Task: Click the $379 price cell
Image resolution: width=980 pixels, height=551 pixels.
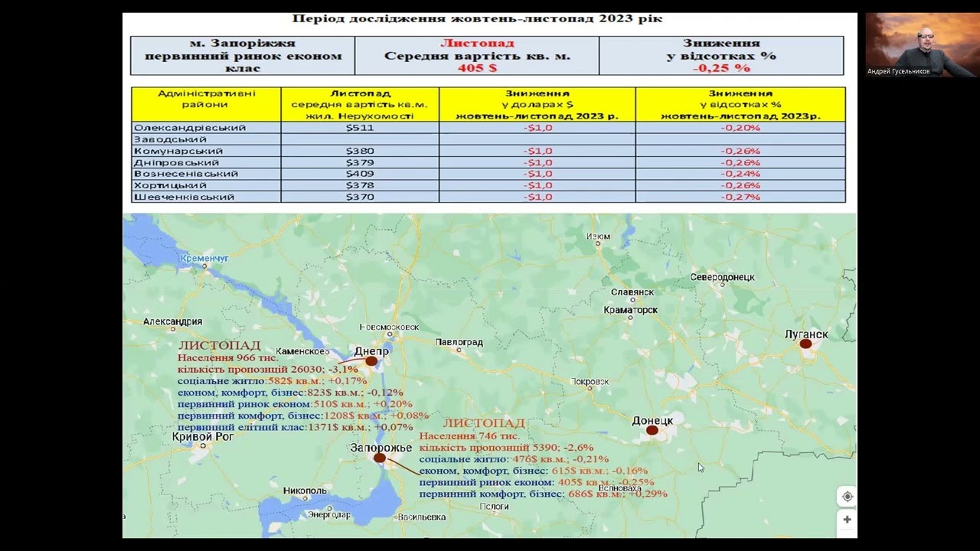Action: 360,162
